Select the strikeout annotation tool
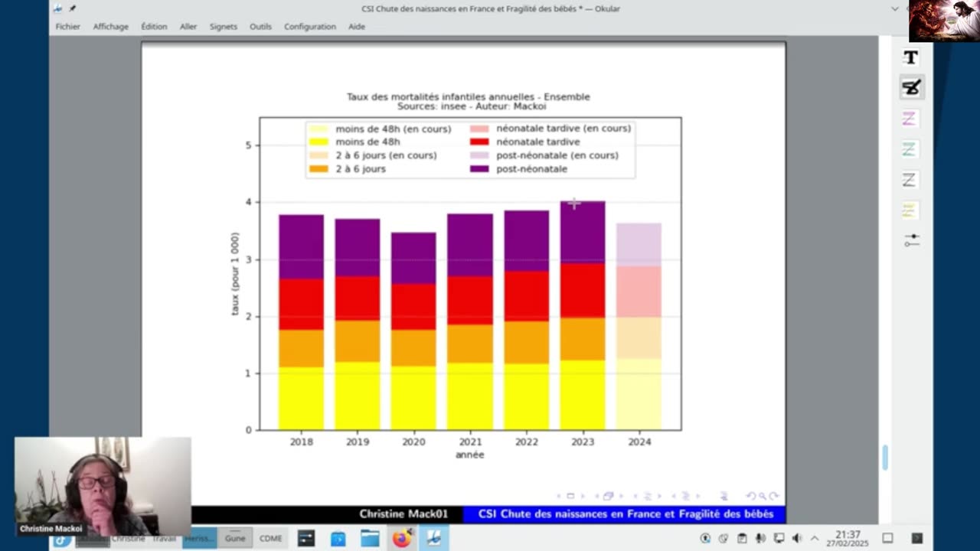This screenshot has height=551, width=980. point(910,87)
